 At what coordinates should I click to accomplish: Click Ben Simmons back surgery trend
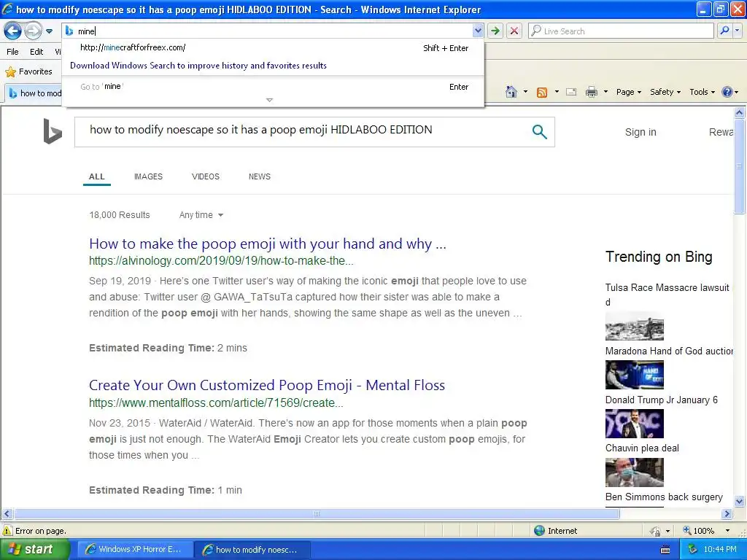point(664,497)
